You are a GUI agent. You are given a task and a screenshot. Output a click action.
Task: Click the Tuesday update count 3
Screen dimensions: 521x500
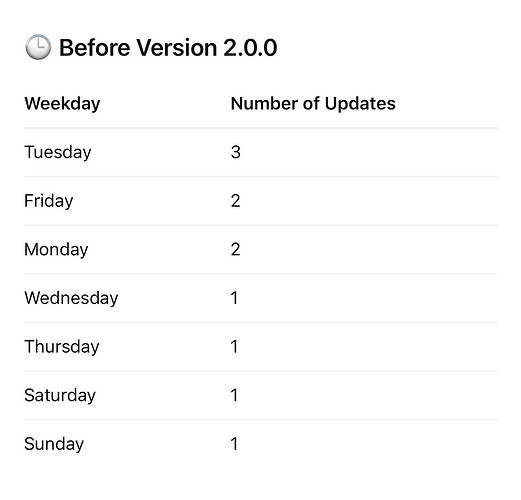pyautogui.click(x=236, y=152)
